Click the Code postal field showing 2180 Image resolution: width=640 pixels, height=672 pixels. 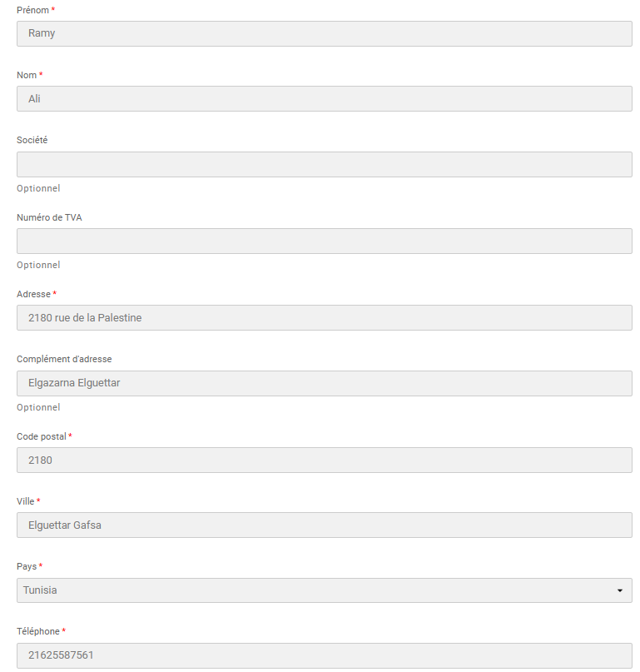click(x=324, y=460)
